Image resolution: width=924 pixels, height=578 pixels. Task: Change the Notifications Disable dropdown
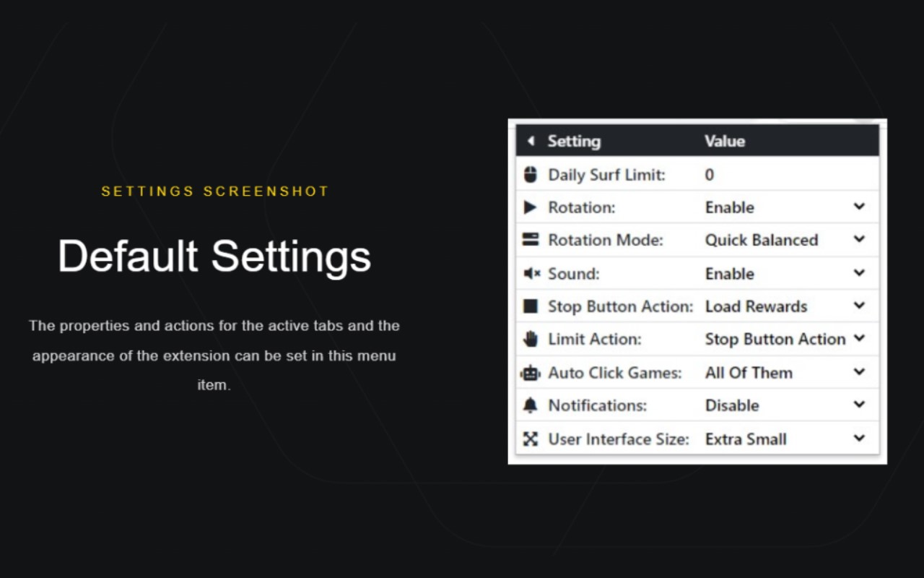click(x=785, y=405)
